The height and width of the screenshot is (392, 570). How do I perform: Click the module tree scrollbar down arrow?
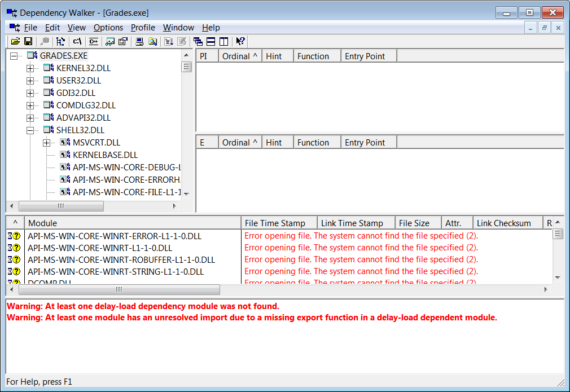pyautogui.click(x=186, y=194)
